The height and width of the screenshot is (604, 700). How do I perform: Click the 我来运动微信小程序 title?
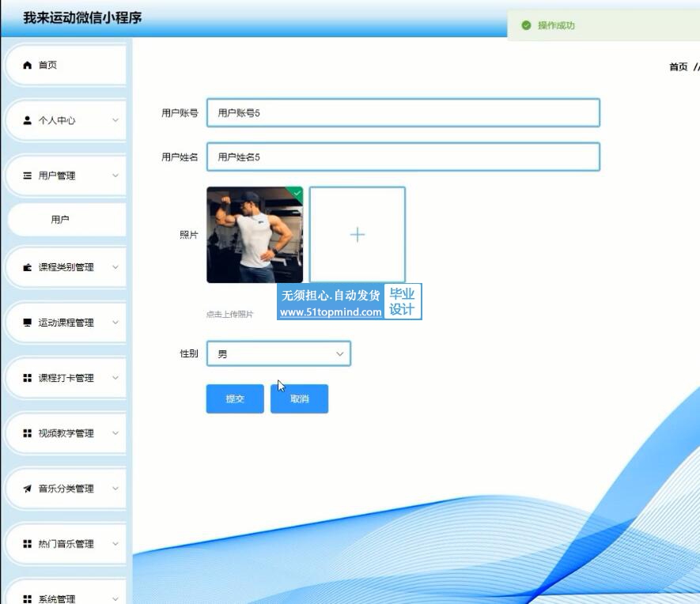[x=82, y=18]
